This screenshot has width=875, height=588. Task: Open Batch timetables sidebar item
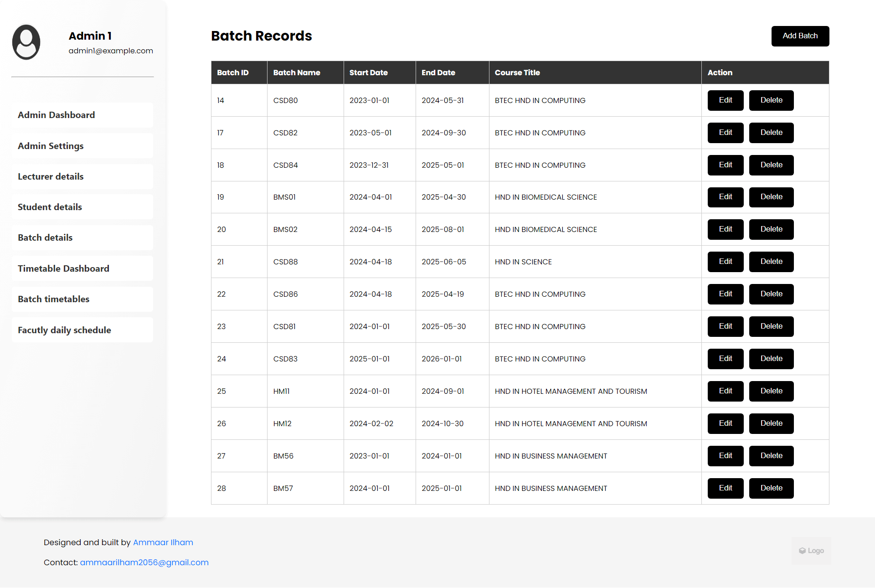coord(82,299)
